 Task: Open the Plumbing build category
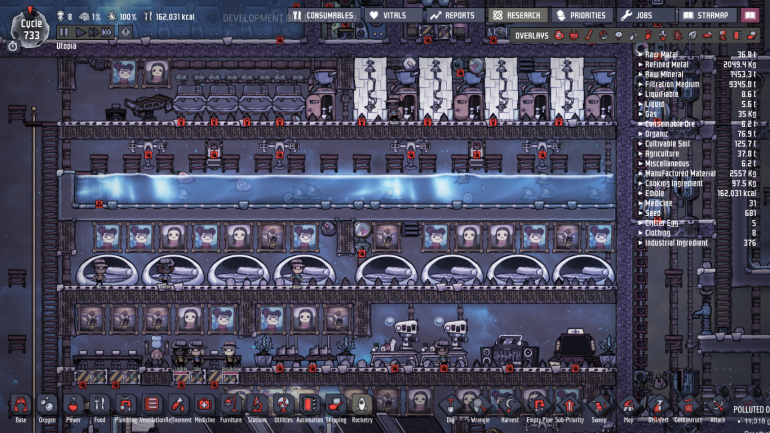(126, 406)
